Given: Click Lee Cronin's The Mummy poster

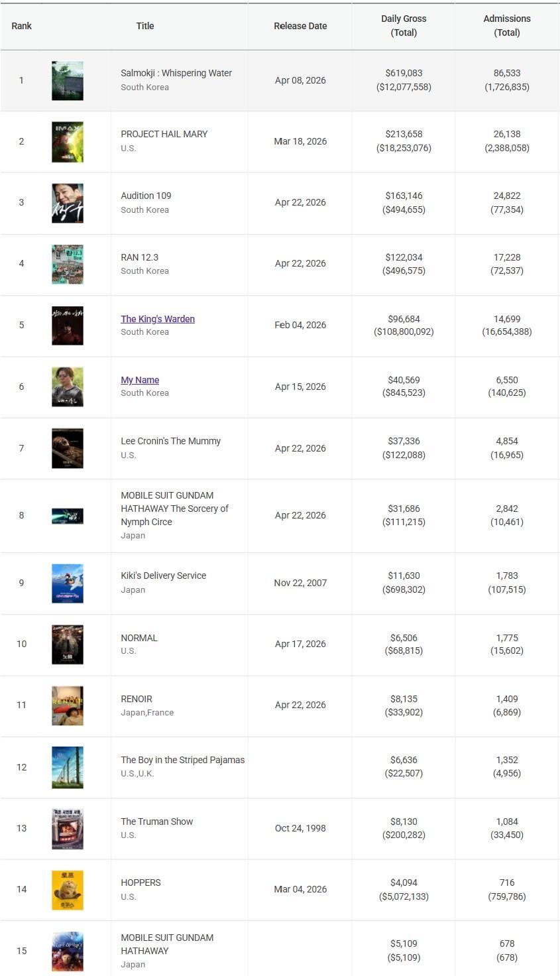Looking at the screenshot, I should coord(68,448).
